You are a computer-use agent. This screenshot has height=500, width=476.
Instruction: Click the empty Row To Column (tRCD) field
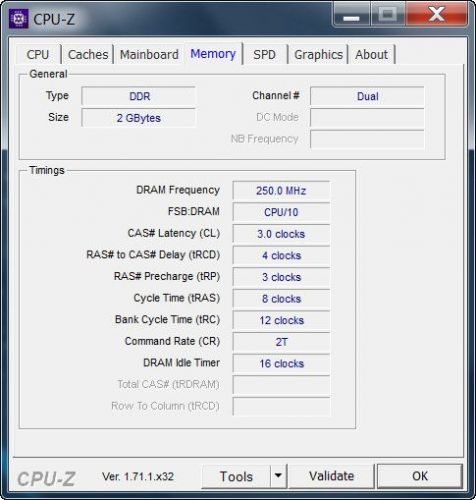[281, 407]
